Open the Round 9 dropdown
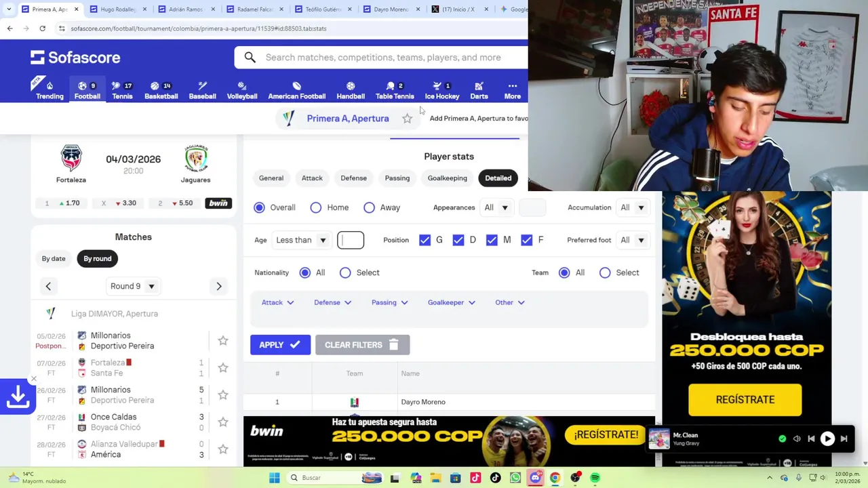The image size is (868, 488). (x=133, y=286)
